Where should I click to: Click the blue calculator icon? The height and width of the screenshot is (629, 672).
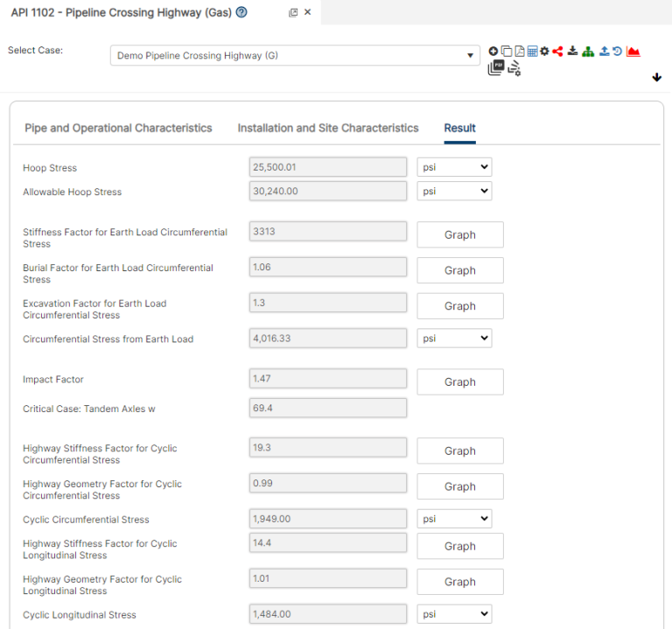pyautogui.click(x=532, y=52)
